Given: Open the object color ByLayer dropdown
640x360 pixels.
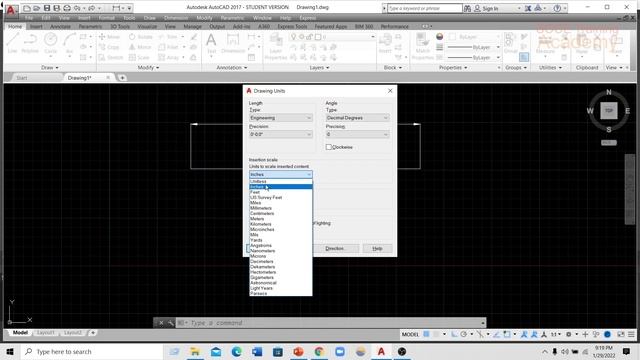Looking at the screenshot, I should point(476,37).
